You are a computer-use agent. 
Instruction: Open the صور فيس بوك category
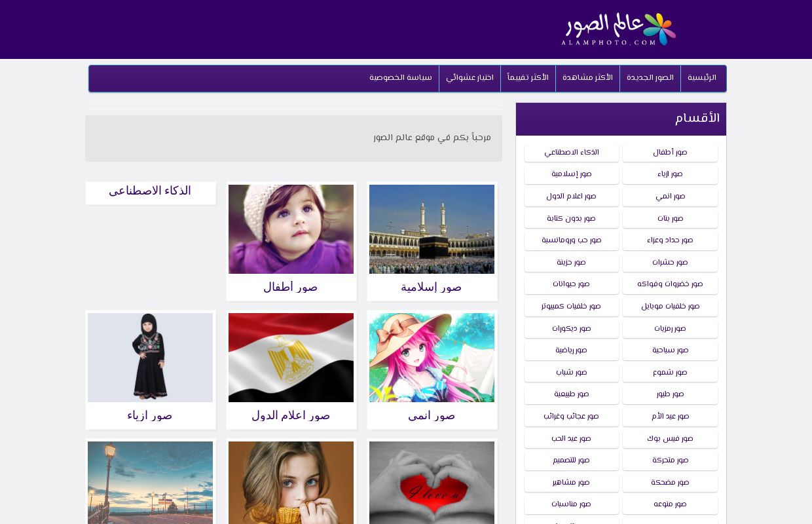(x=670, y=439)
